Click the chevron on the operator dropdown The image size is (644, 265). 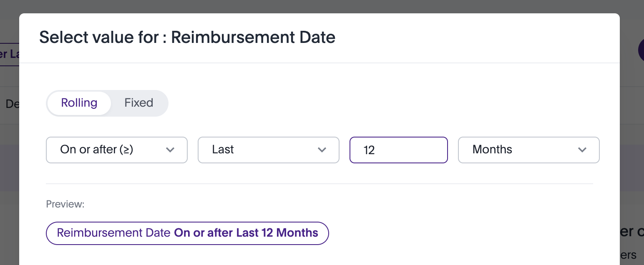[x=170, y=150]
